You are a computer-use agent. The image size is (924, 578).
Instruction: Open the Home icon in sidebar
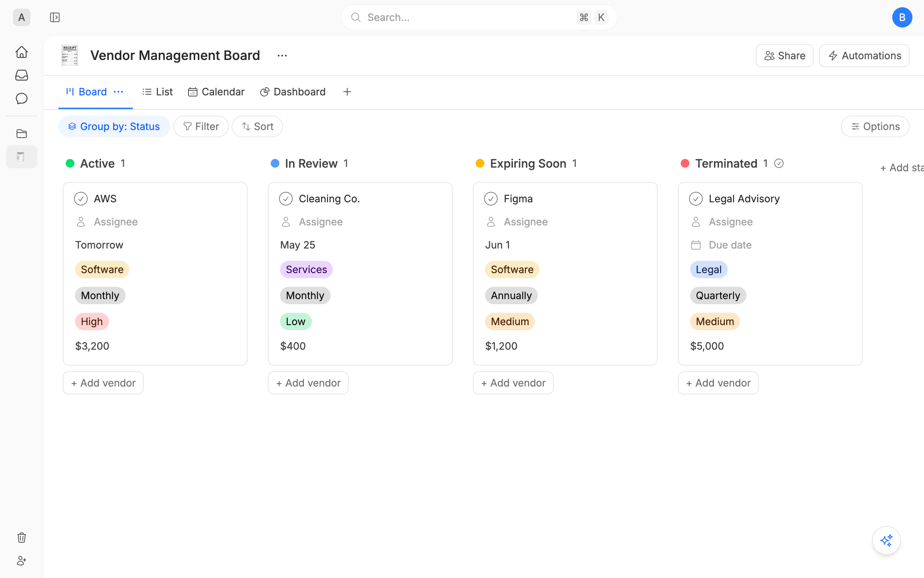click(x=22, y=52)
